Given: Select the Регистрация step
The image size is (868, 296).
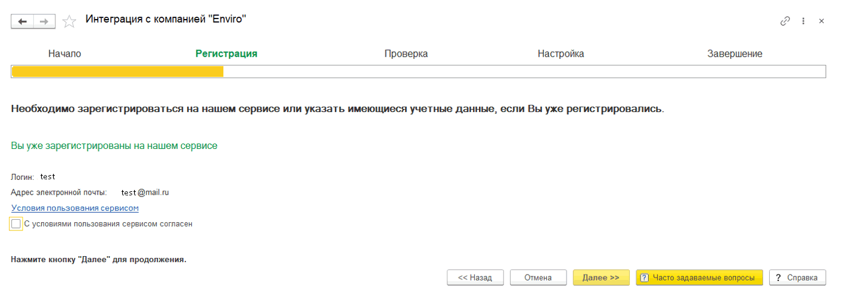Looking at the screenshot, I should 226,54.
